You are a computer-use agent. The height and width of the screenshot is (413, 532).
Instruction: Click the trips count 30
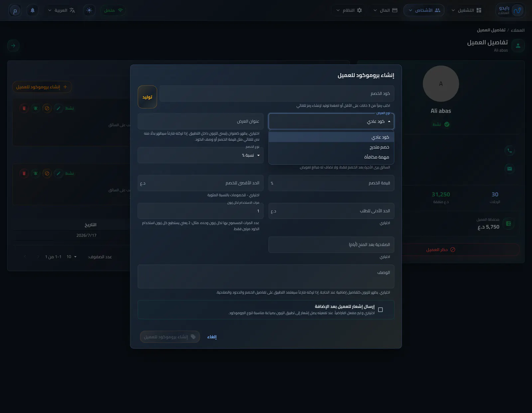[x=495, y=194]
